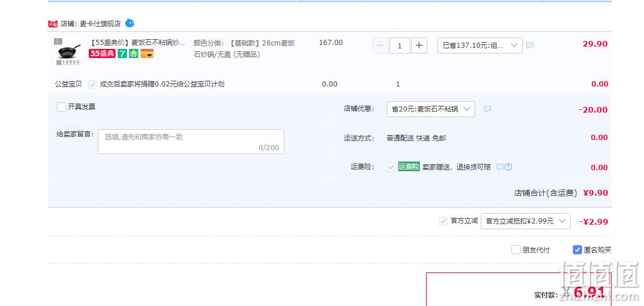
Task: Decrease quantity with the minus button
Action: [381, 46]
